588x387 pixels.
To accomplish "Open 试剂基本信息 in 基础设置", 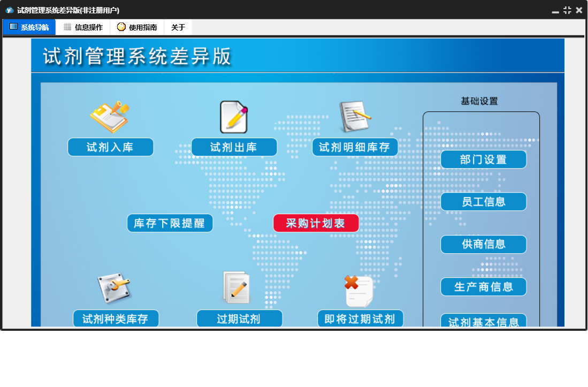I will (483, 320).
